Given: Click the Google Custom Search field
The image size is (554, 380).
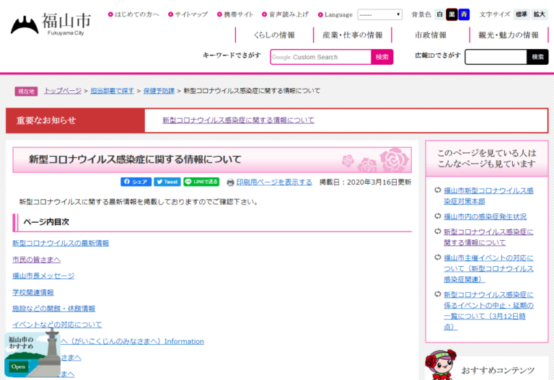Looking at the screenshot, I should pyautogui.click(x=321, y=57).
